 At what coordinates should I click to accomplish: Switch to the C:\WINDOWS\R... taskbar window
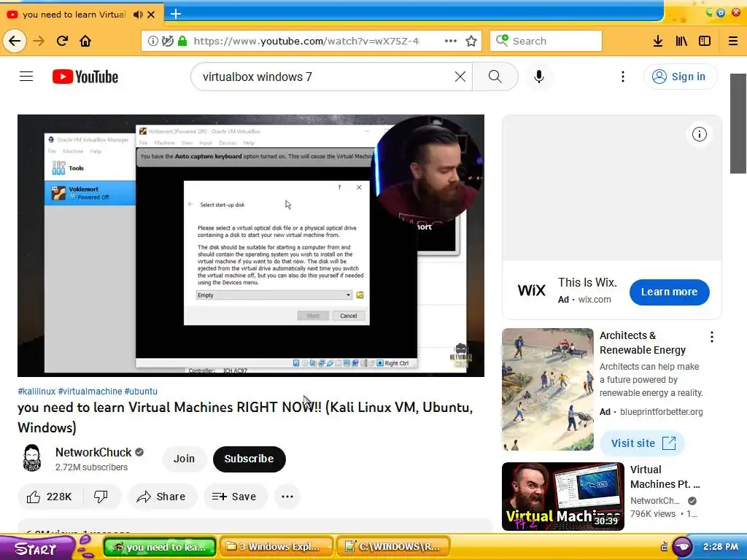(x=393, y=547)
